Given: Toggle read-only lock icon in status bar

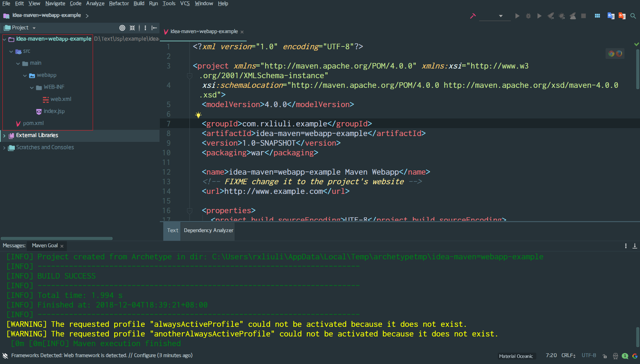Looking at the screenshot, I should coord(605,356).
